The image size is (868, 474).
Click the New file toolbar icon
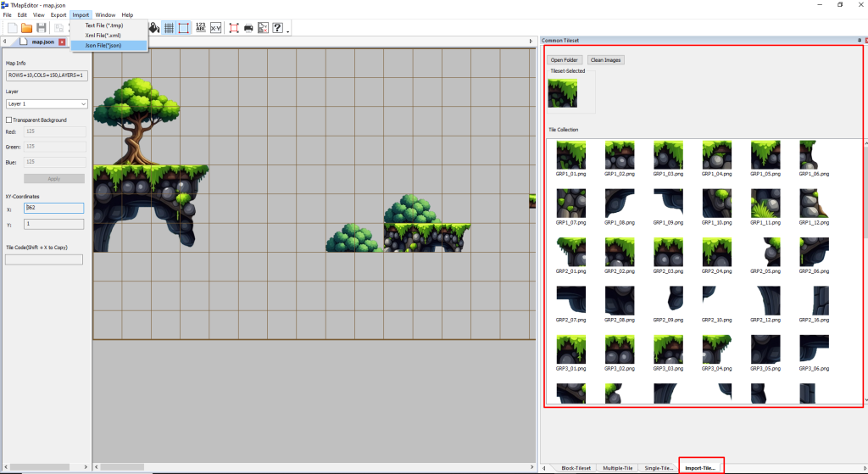pyautogui.click(x=12, y=28)
